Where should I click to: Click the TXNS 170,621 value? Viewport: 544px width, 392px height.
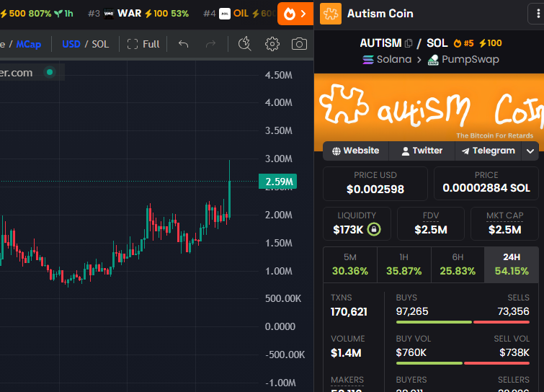tap(349, 312)
